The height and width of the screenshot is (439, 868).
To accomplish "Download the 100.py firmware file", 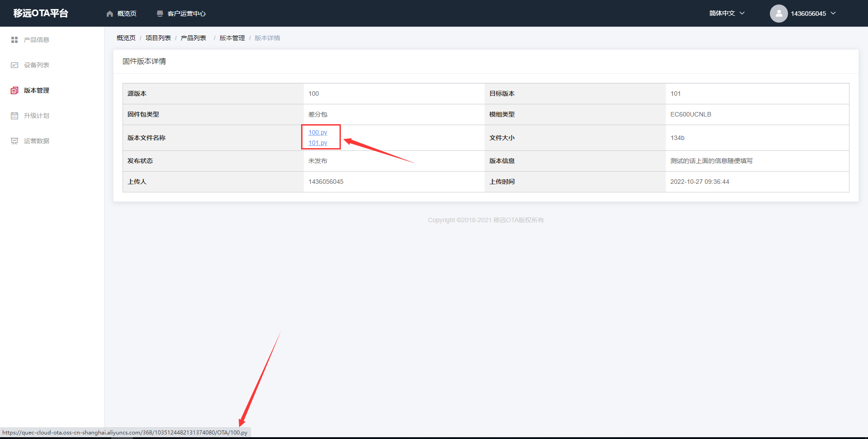I will (317, 132).
